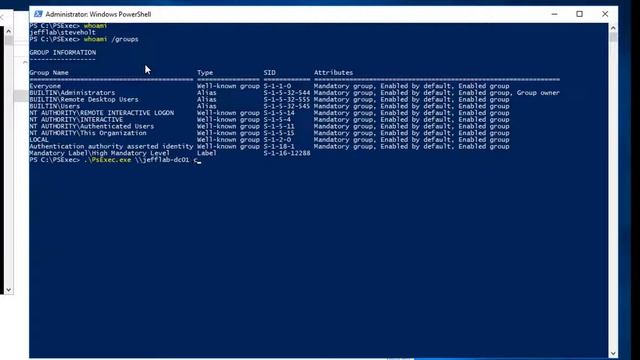Click 'BUILTIN\Remote Desktop Users' group name
Screen dimensions: 640x360
(x=84, y=100)
